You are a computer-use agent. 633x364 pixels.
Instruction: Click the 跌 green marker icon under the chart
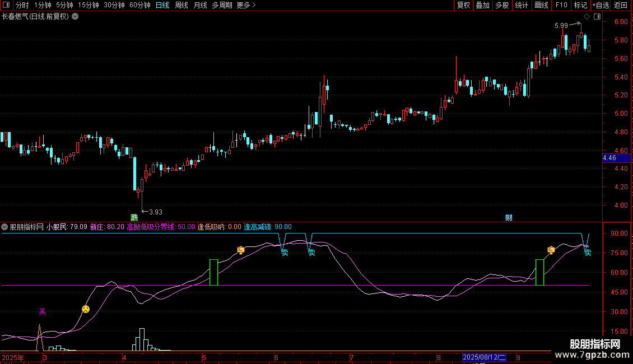134,217
